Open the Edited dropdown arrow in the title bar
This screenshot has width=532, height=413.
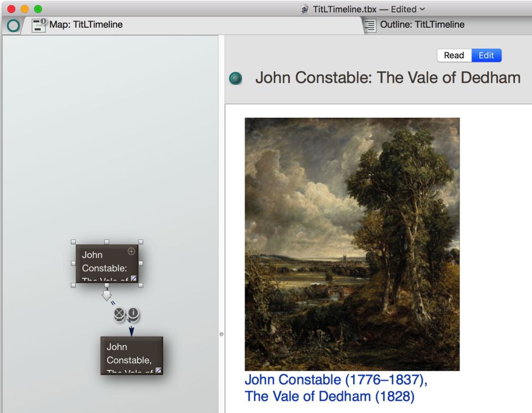coord(422,9)
